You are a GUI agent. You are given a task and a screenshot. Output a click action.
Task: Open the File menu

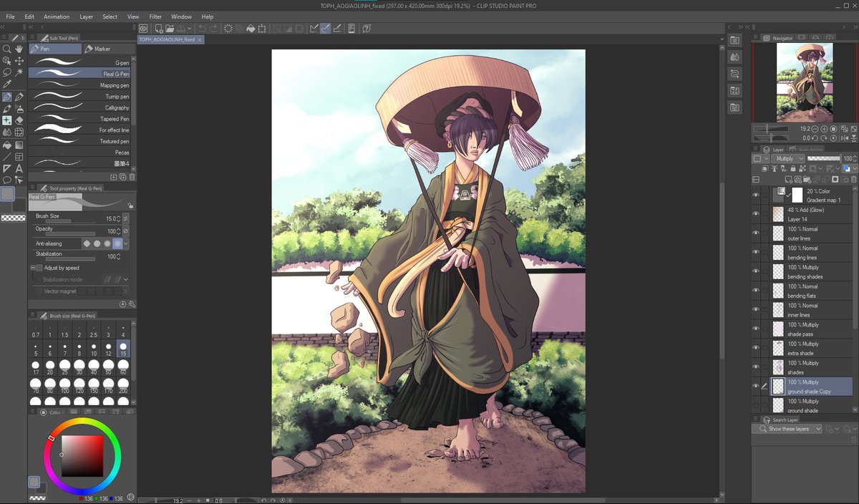tap(10, 16)
